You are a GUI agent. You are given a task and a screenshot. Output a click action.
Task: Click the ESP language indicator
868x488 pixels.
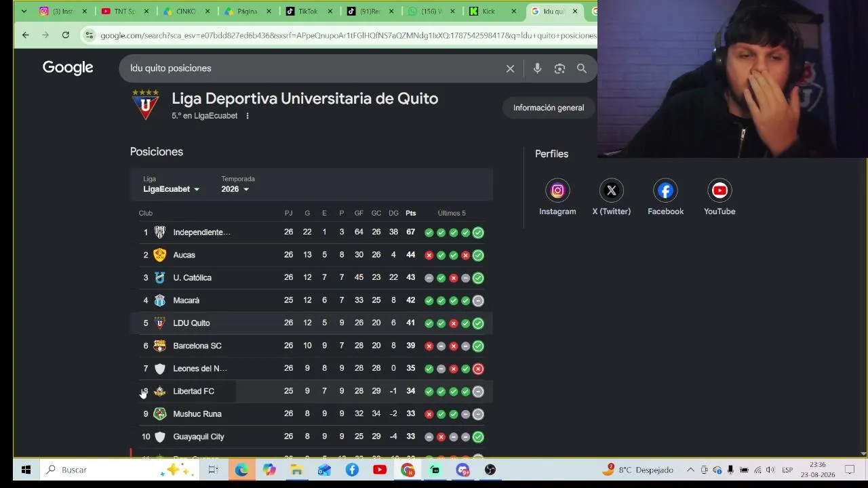[x=787, y=470]
